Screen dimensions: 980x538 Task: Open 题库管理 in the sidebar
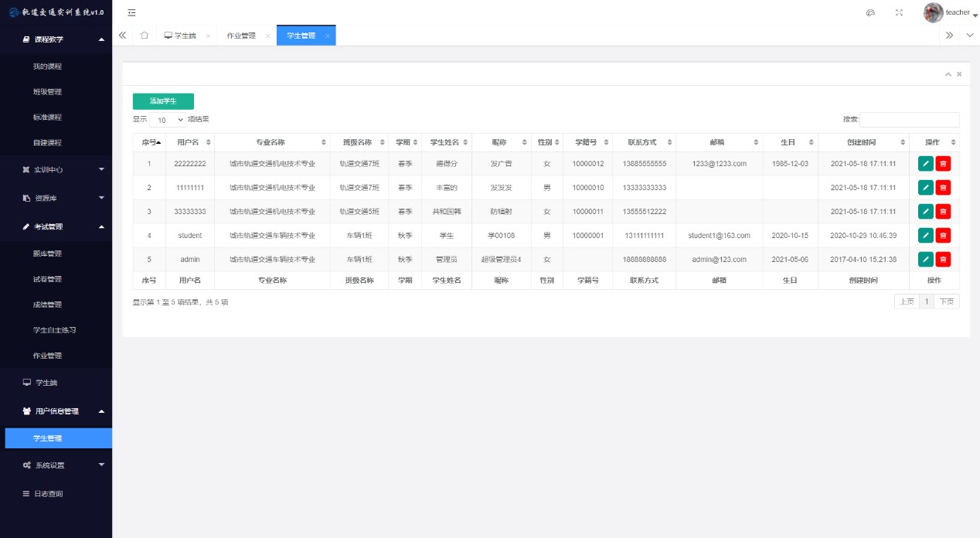point(47,254)
